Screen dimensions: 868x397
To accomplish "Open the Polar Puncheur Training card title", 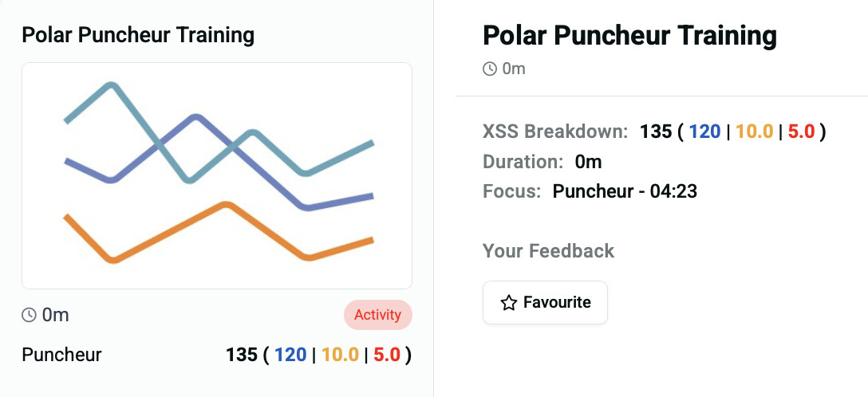I will pyautogui.click(x=138, y=35).
